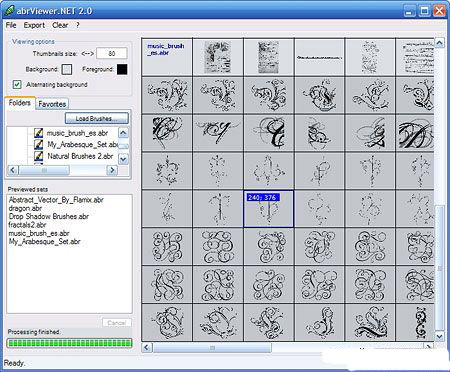Click the folder tree scroll-up arrow

[x=123, y=133]
